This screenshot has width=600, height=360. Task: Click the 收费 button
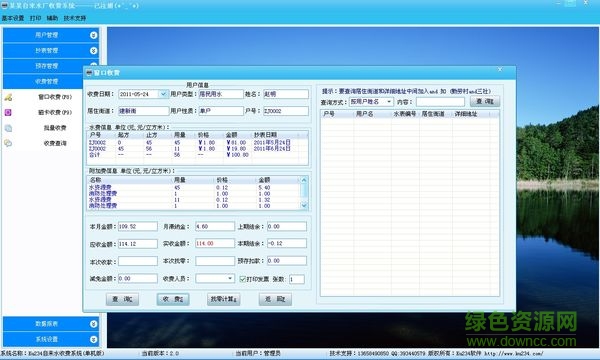173,299
